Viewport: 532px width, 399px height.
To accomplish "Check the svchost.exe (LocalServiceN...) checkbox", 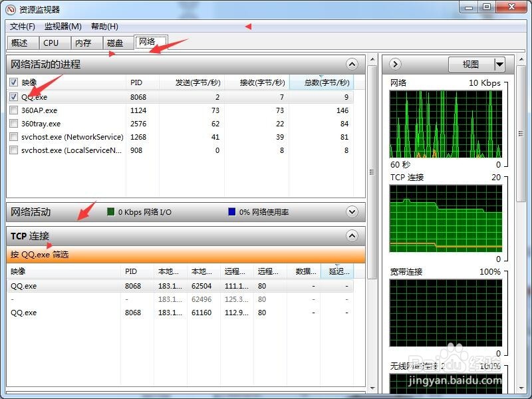I will click(13, 150).
